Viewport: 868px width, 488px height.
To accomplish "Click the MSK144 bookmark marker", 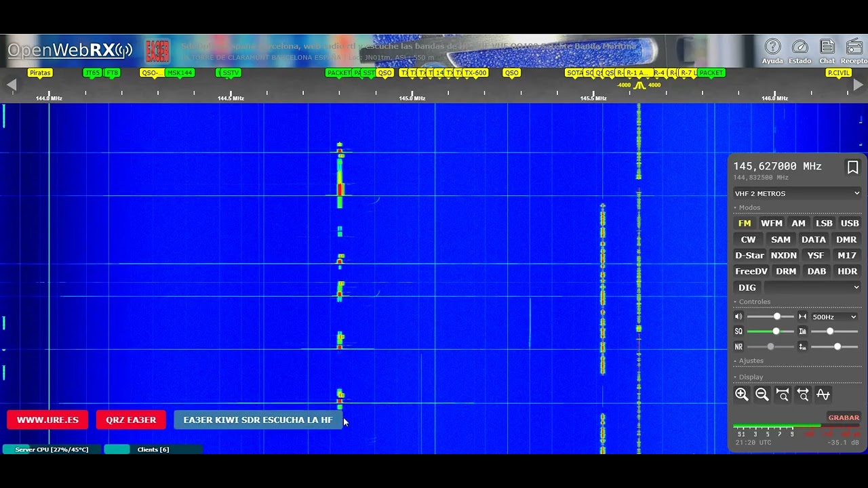I will [179, 73].
